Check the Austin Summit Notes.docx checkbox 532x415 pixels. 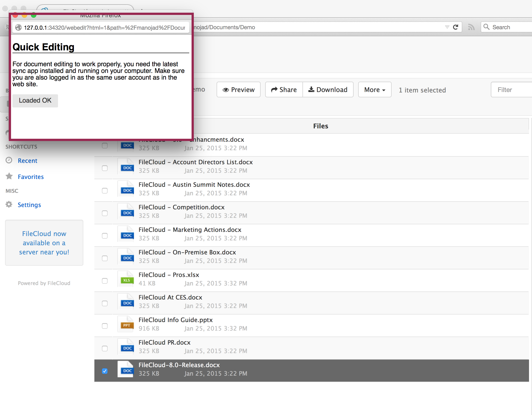coord(105,190)
